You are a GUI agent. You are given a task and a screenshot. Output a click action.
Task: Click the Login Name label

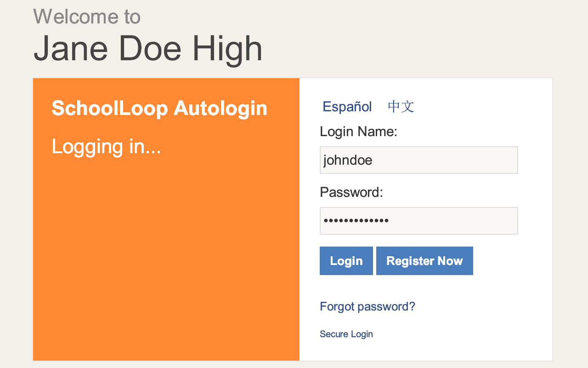click(358, 131)
